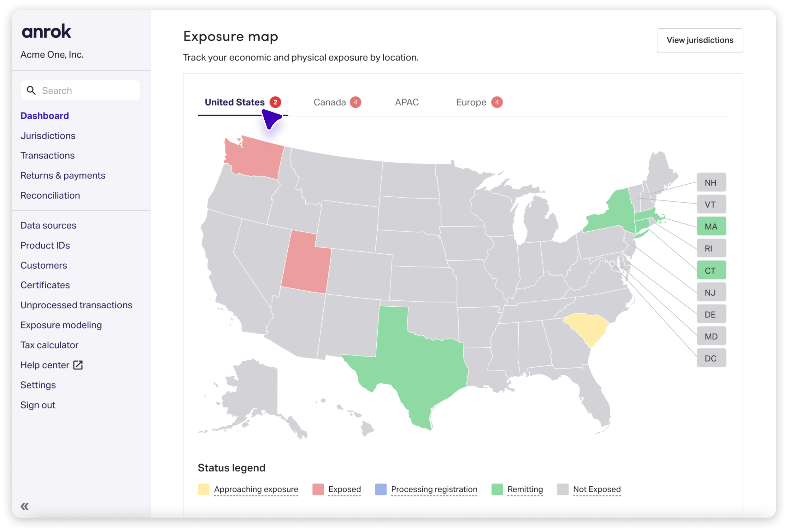Type in the Search field
The width and height of the screenshot is (788, 532).
point(88,90)
